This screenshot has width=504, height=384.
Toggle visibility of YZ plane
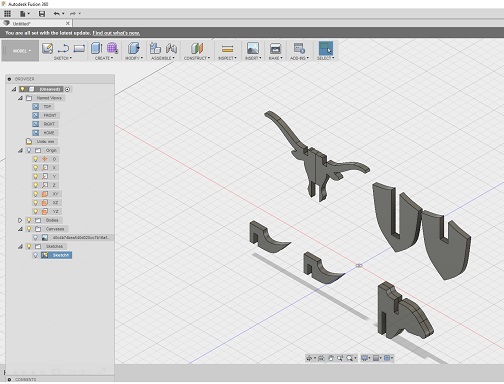[36, 211]
